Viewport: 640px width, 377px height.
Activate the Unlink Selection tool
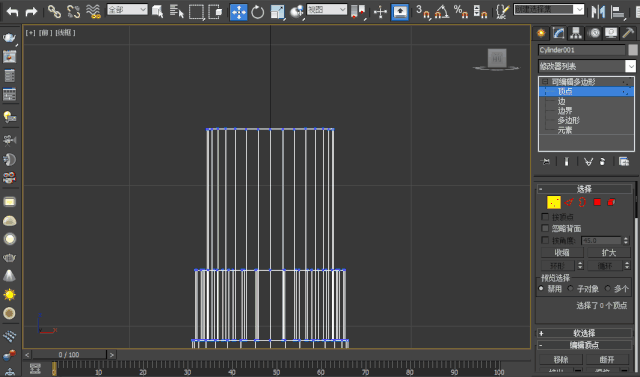point(73,11)
